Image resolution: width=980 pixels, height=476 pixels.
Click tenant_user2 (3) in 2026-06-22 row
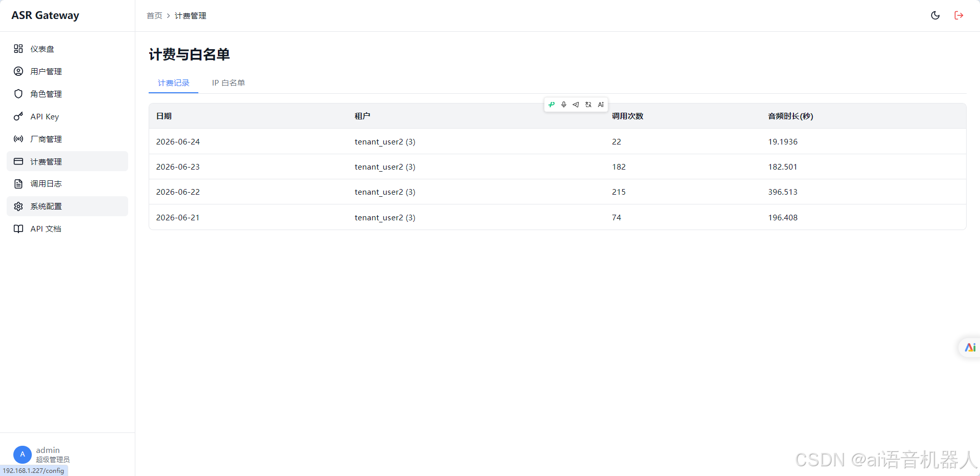coord(385,192)
